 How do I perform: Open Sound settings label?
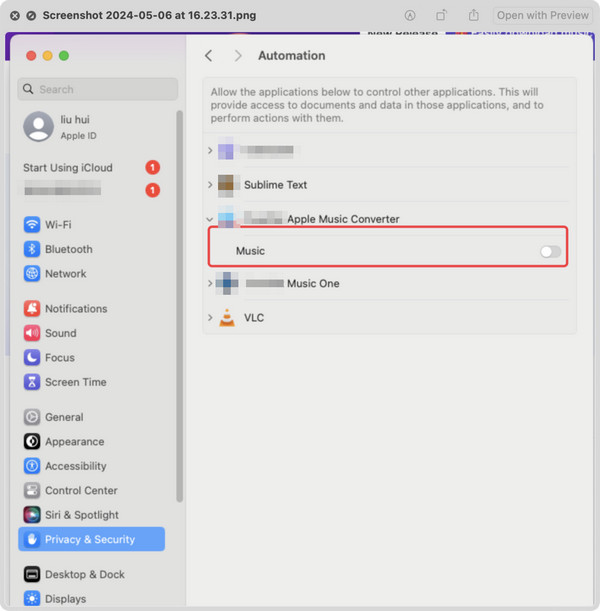pyautogui.click(x=60, y=333)
